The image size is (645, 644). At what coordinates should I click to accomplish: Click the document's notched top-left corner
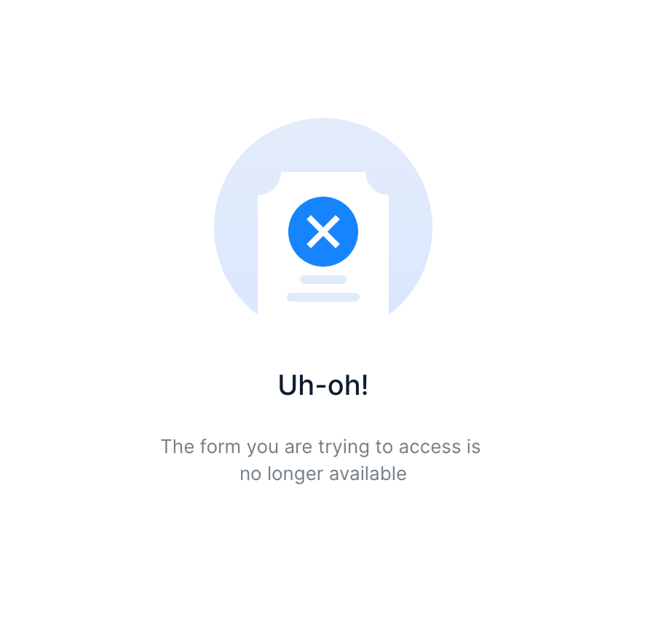tap(269, 184)
